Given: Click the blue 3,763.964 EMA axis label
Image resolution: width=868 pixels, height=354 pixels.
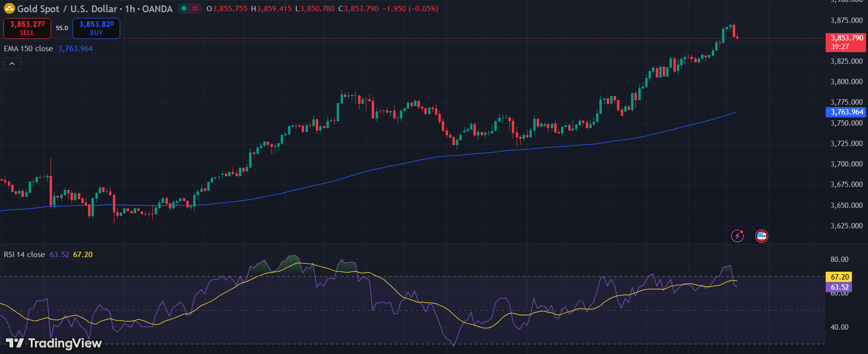Looking at the screenshot, I should [846, 112].
